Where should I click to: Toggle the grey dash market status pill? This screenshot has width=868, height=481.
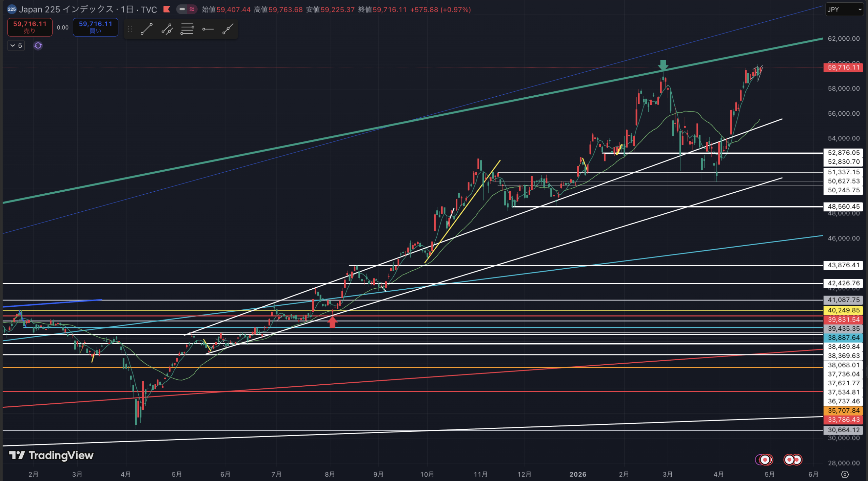point(182,9)
